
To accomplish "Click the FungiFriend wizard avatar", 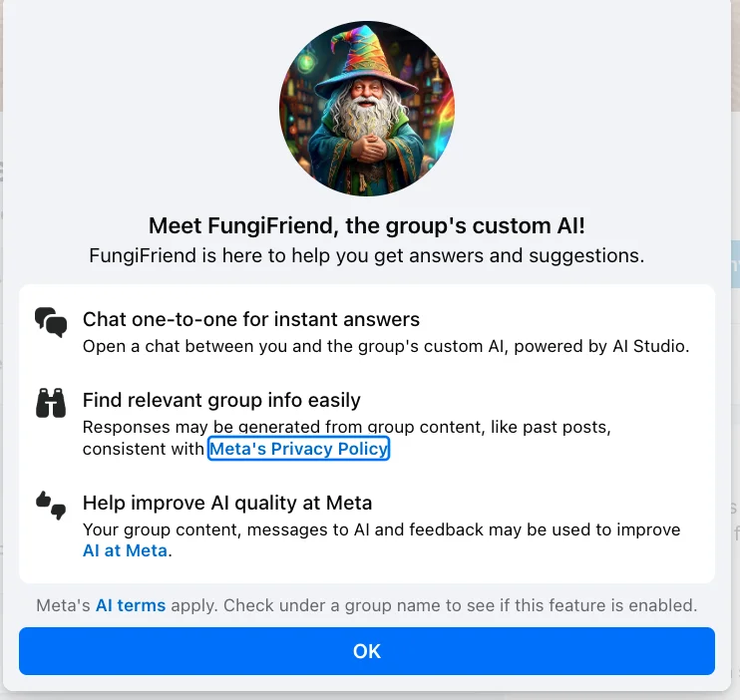I will coord(367,108).
